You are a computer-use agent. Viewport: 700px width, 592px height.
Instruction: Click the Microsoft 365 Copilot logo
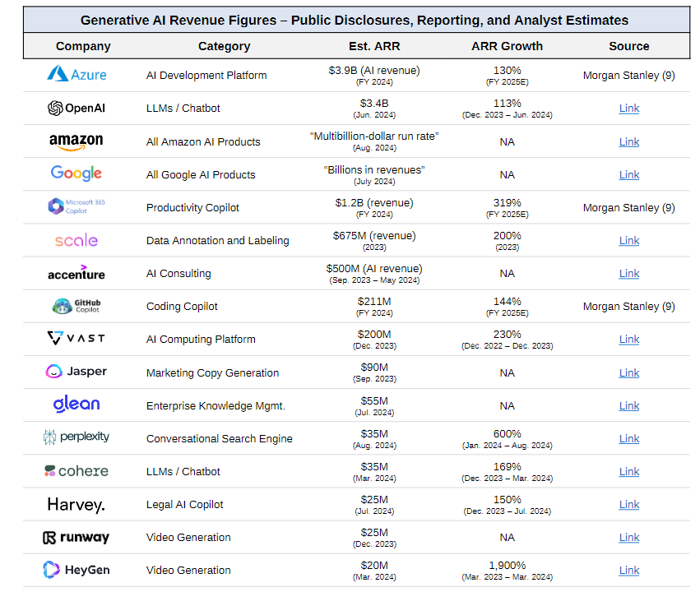[76, 206]
